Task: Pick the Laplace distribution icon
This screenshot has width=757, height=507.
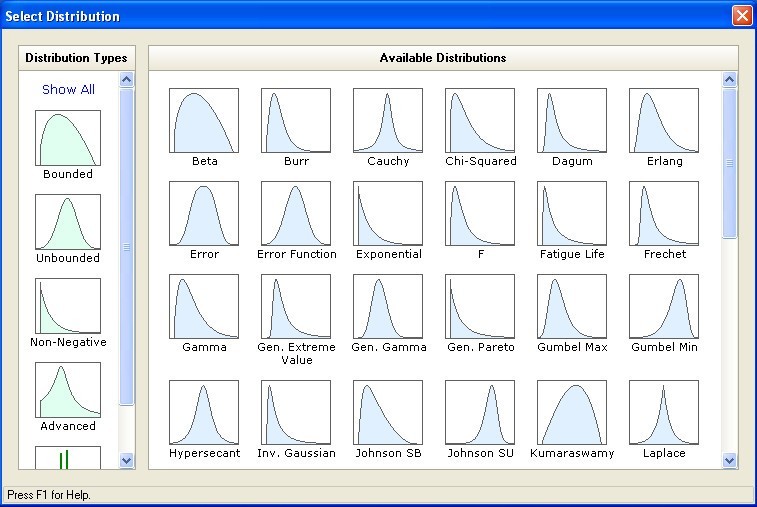Action: coord(664,412)
